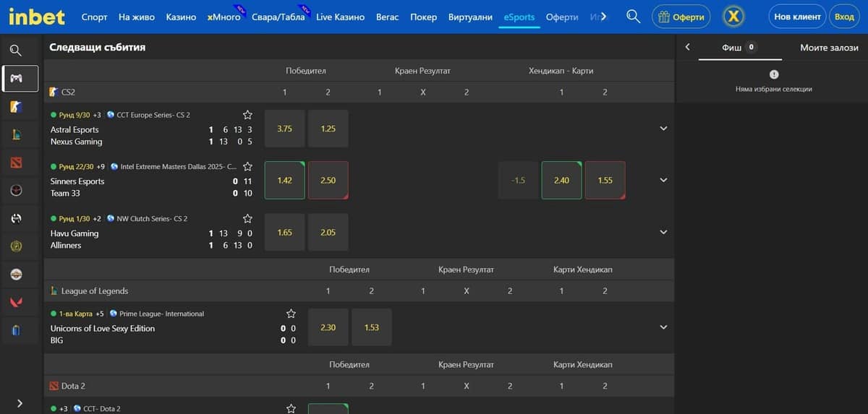Image resolution: width=868 pixels, height=414 pixels.
Task: Expand markets for Havu Gaming match
Action: (x=663, y=232)
